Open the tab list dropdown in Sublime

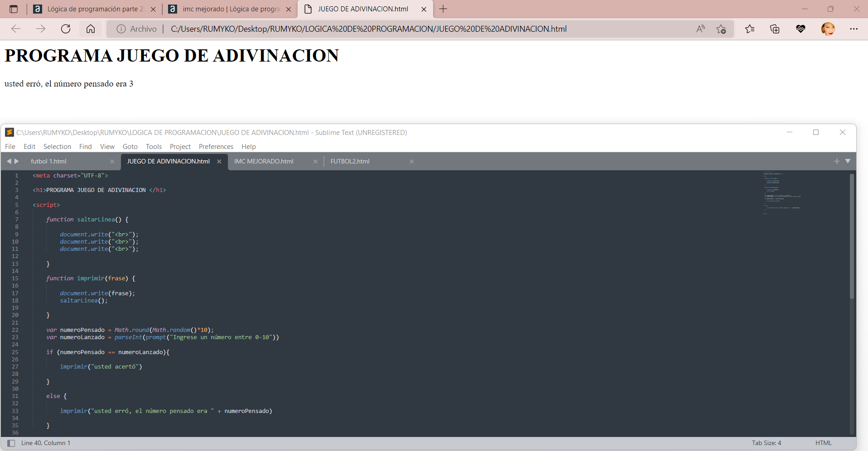(848, 161)
